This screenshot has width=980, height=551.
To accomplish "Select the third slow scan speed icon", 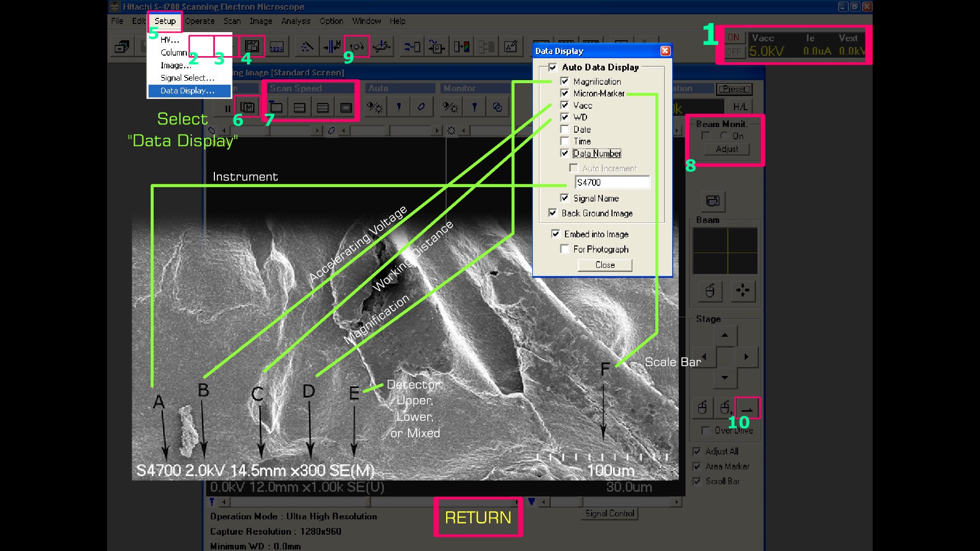I will tap(323, 108).
